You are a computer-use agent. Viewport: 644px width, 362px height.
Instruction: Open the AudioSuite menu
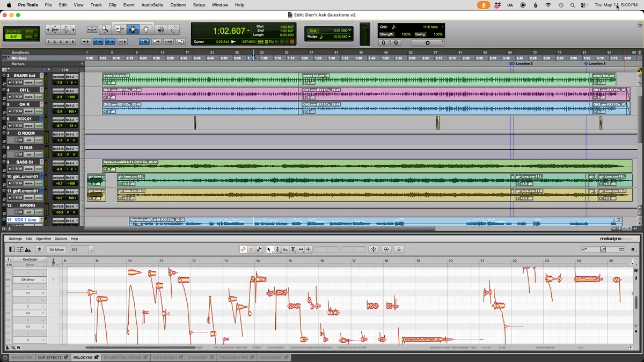tap(152, 5)
